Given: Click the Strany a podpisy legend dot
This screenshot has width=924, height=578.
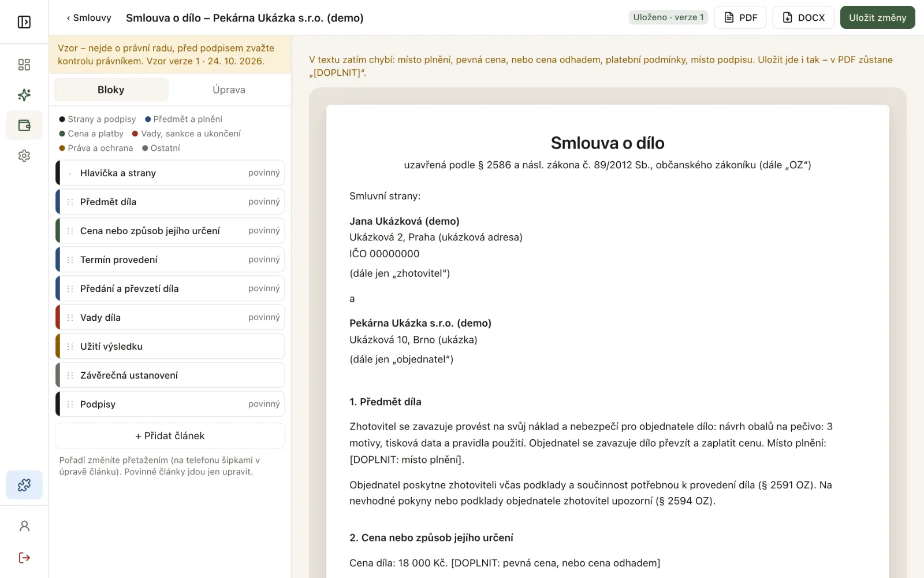Looking at the screenshot, I should [x=62, y=119].
